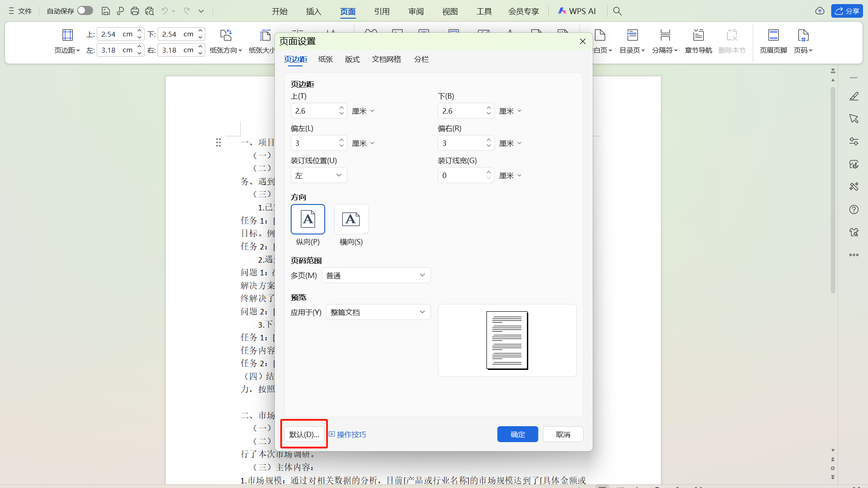Switch to the 插入 ribbon tab
The height and width of the screenshot is (488, 868).
313,11
